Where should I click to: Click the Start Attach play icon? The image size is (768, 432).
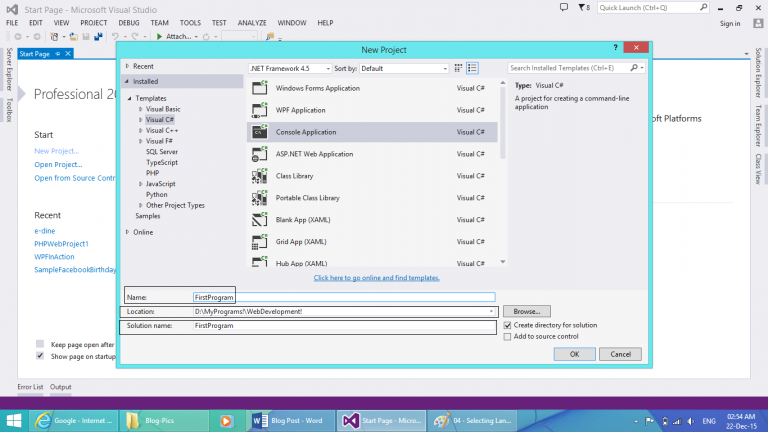coord(159,37)
